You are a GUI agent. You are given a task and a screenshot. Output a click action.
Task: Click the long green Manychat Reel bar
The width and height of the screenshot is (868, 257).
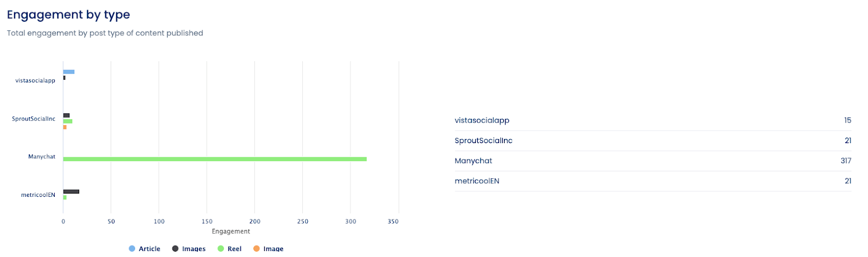(x=215, y=159)
